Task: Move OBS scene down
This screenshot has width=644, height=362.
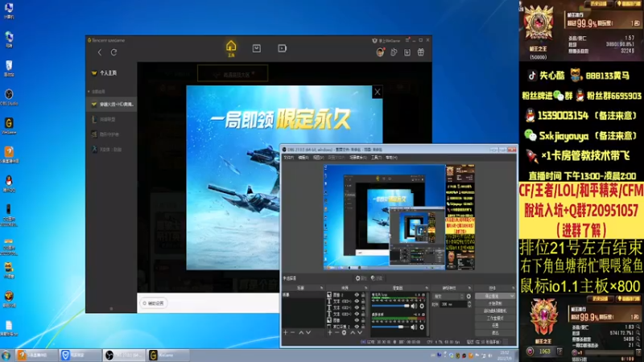Action: coord(308,332)
